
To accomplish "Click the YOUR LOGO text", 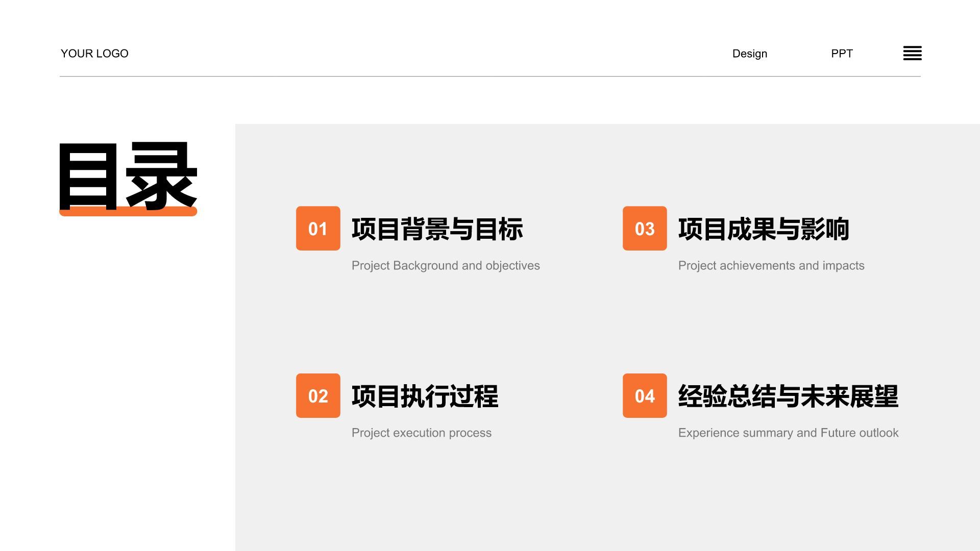I will tap(94, 54).
